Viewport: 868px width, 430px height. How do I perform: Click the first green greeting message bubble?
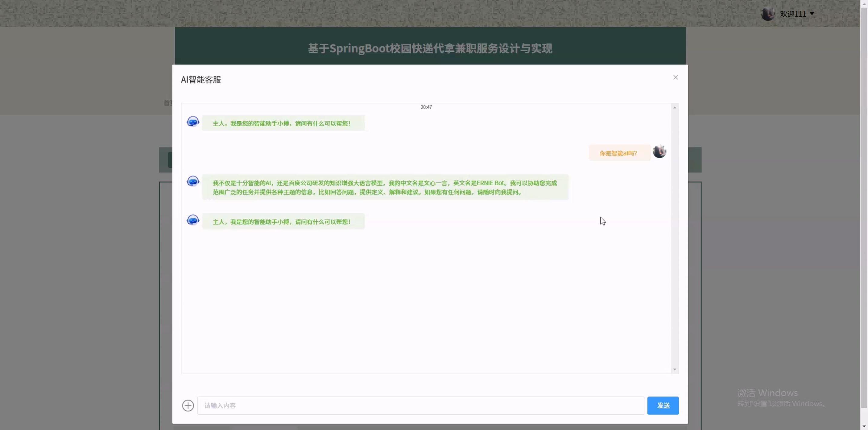(283, 123)
